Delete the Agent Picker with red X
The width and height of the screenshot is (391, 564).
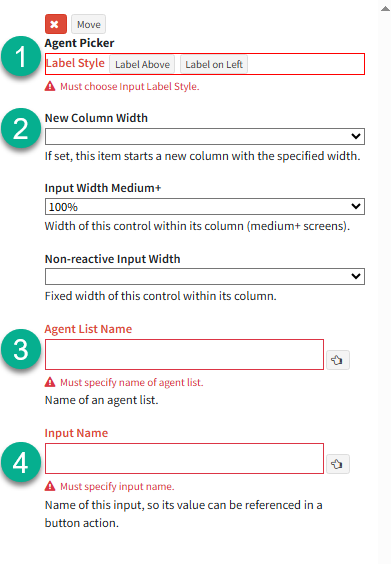[x=56, y=24]
